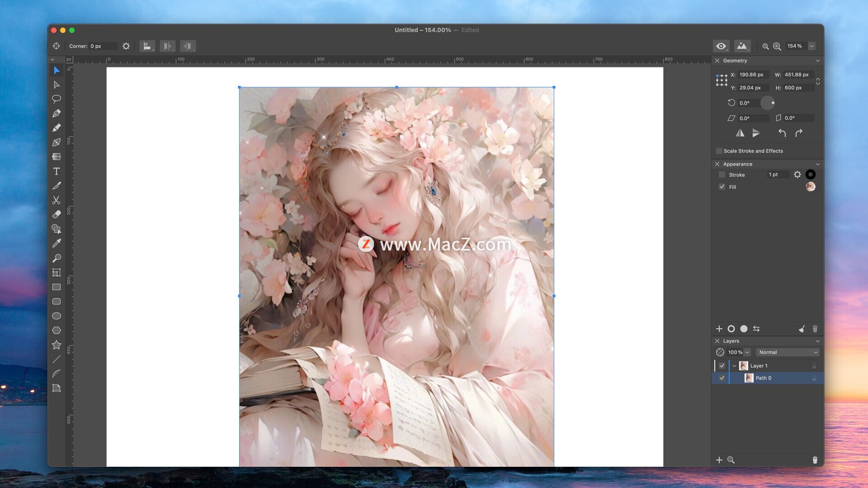Collapse the Layers panel chevron

click(x=817, y=341)
